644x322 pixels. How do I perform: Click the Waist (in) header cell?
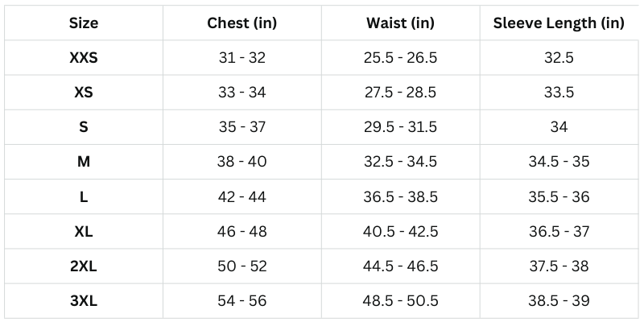(x=400, y=23)
